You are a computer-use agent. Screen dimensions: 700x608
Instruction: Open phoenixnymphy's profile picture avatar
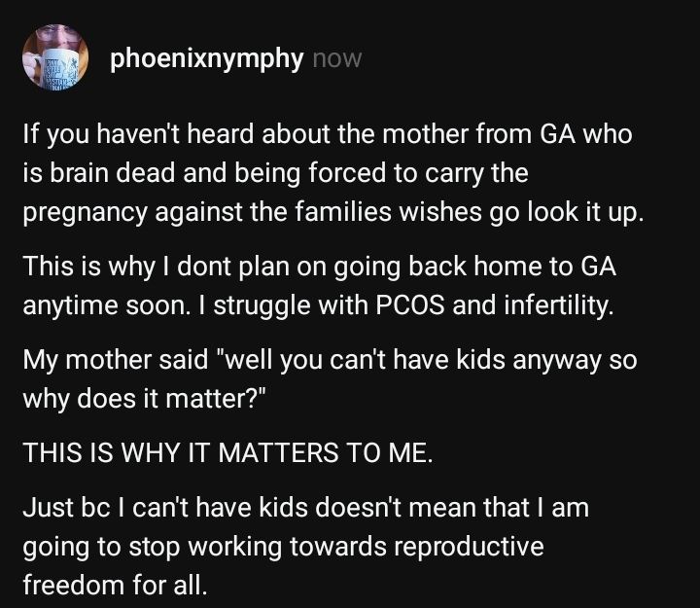55,57
